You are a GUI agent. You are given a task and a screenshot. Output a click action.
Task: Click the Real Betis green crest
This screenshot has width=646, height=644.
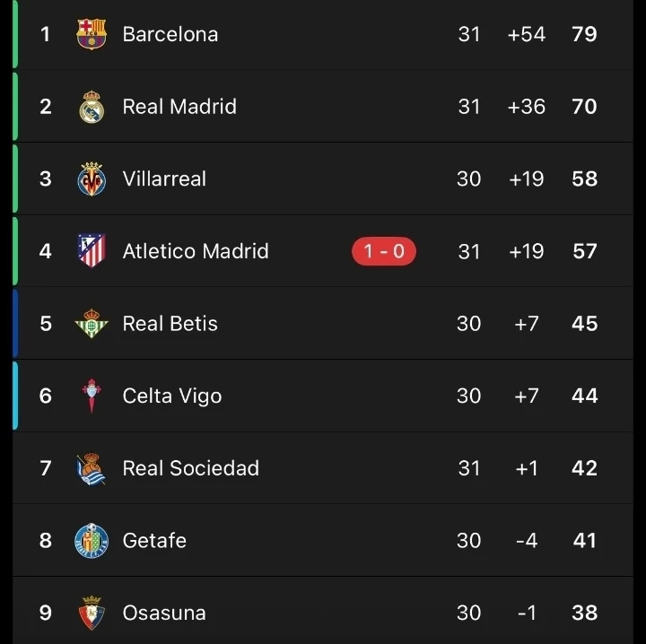(92, 324)
